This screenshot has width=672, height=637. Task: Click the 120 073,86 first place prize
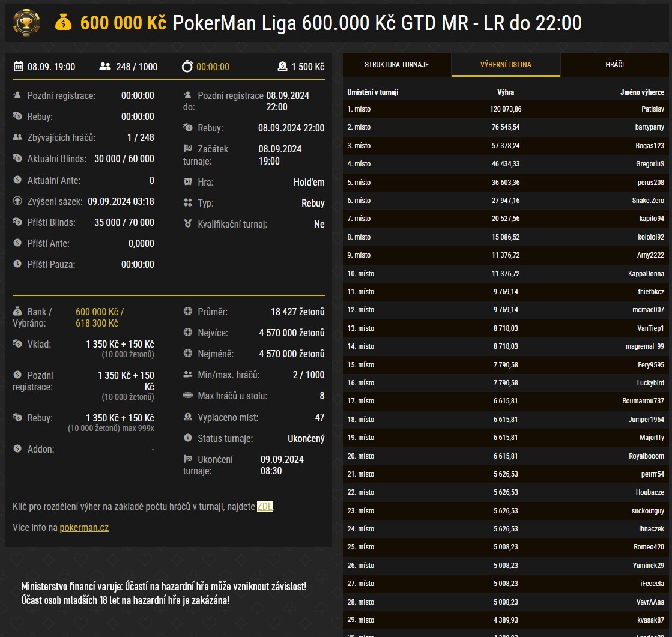pyautogui.click(x=506, y=109)
